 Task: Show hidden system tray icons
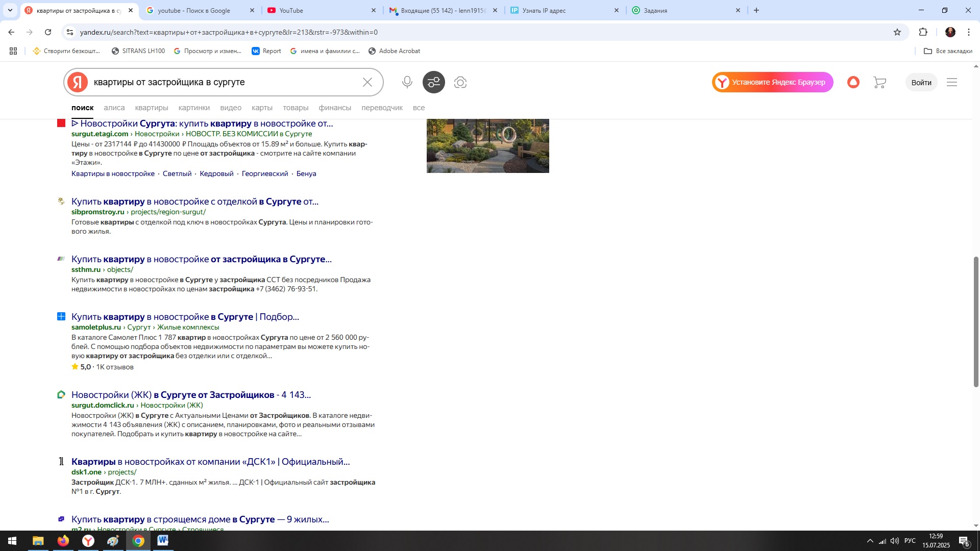pos(870,541)
